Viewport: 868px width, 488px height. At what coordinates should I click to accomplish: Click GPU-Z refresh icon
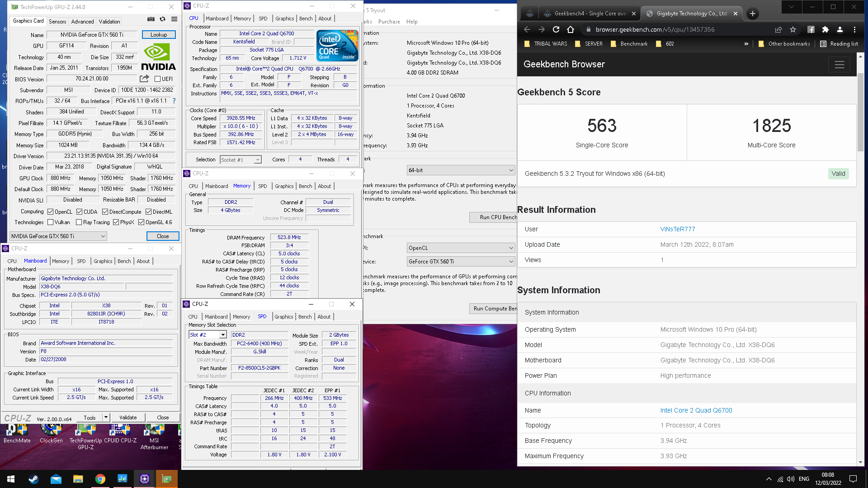(x=163, y=19)
